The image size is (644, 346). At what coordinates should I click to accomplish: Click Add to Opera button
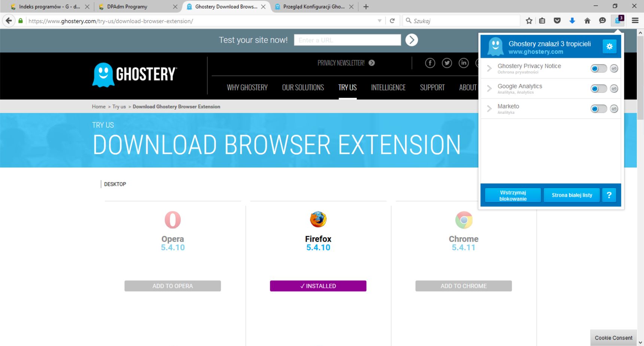[x=173, y=286]
